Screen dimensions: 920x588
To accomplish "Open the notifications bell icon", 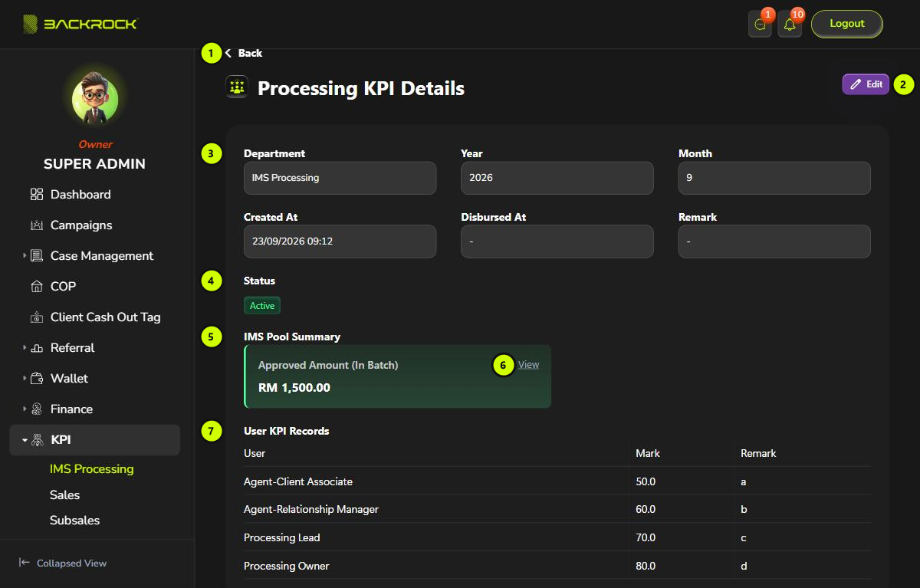I will (x=790, y=24).
